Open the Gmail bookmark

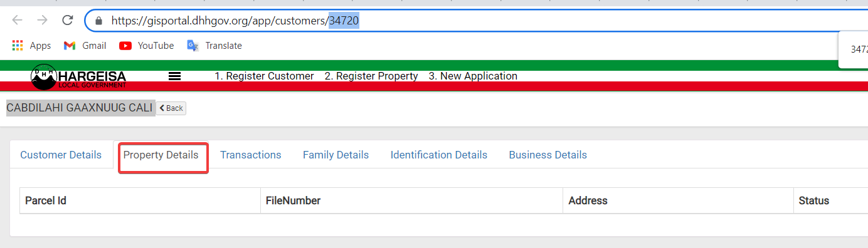pos(85,46)
